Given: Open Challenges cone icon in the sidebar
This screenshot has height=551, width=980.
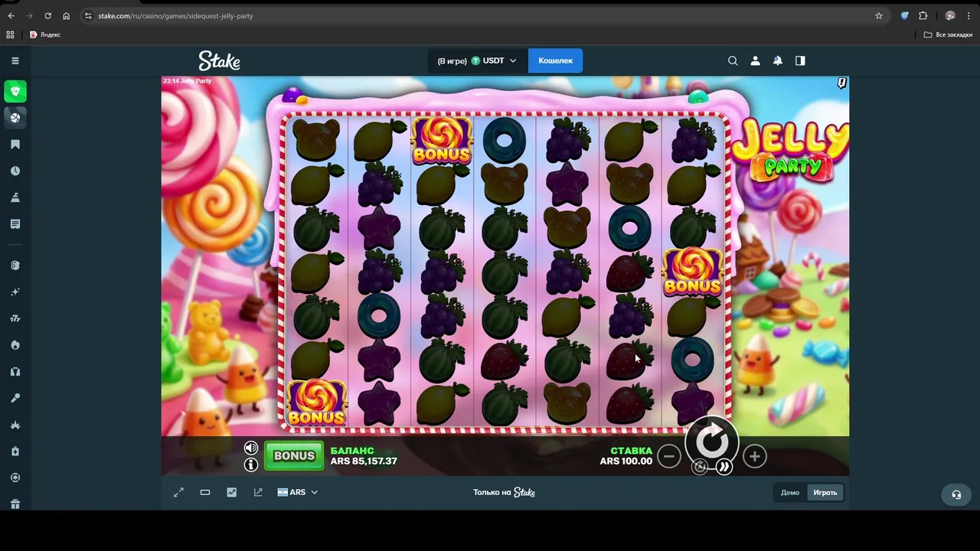Looking at the screenshot, I should click(x=15, y=197).
